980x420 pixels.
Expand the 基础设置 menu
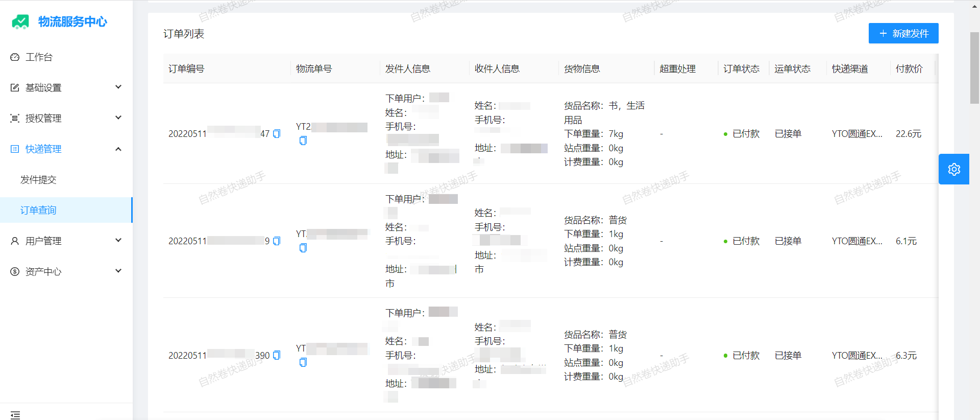pos(66,87)
